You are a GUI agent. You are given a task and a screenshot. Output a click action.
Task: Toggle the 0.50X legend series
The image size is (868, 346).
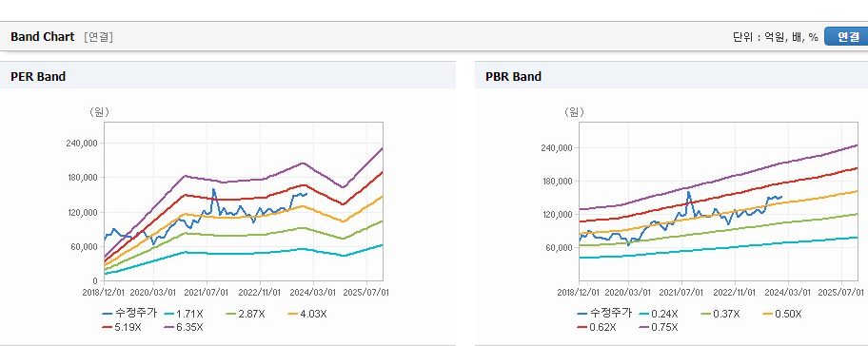782,314
